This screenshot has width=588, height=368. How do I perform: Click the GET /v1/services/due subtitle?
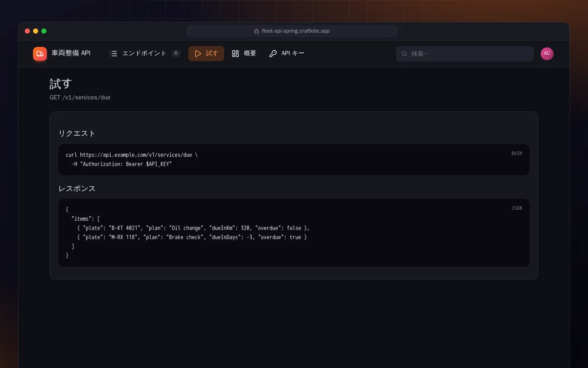(80, 98)
